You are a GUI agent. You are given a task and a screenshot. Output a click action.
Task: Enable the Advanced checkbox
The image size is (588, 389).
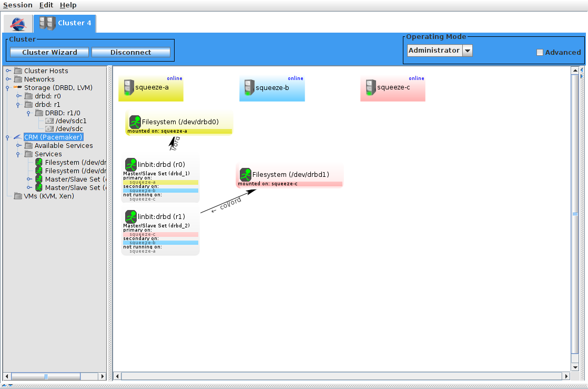(x=540, y=52)
